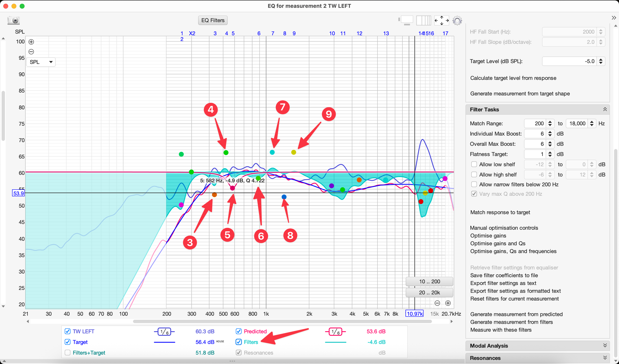This screenshot has height=364, width=619.
Task: Click horizontal zoom-in plus icon bottom right
Action: (x=448, y=303)
